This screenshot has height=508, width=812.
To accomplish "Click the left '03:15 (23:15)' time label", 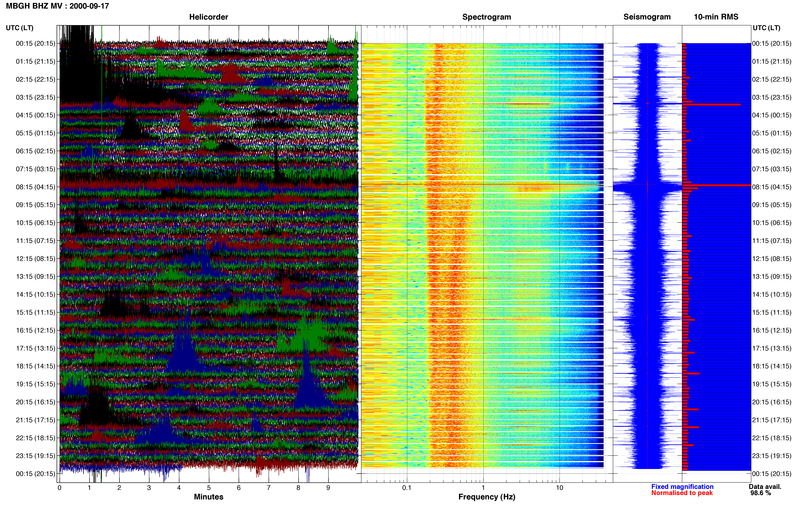I will point(36,97).
